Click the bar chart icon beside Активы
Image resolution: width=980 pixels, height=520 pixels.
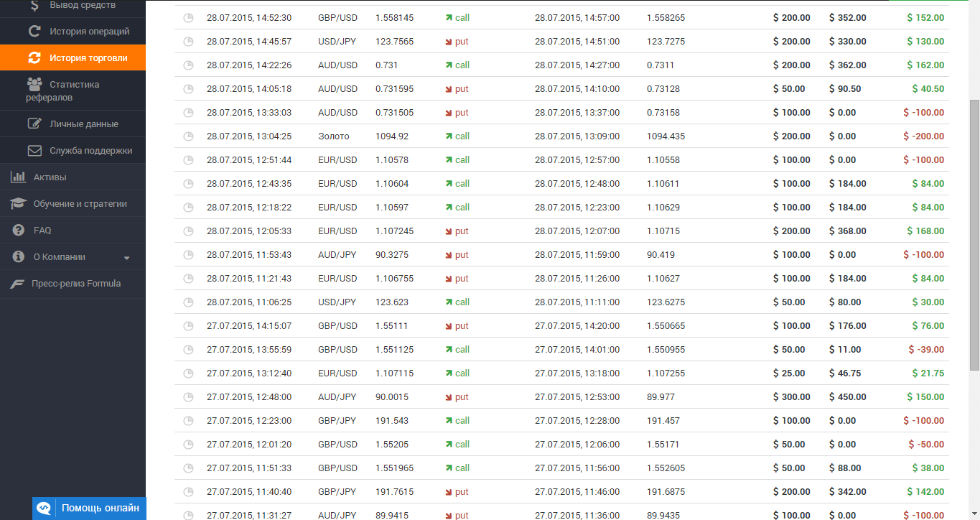pos(19,177)
